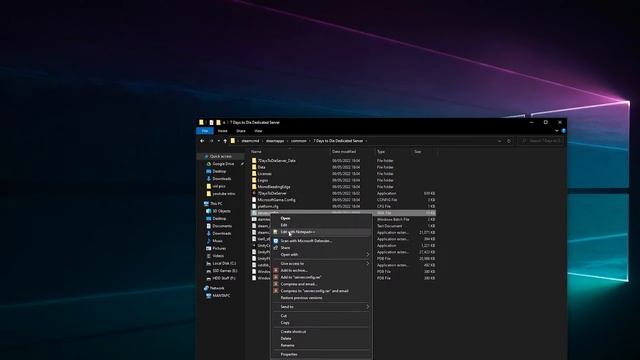Expand the Give access to submenu
This screenshot has height=360, width=640.
coord(322,264)
